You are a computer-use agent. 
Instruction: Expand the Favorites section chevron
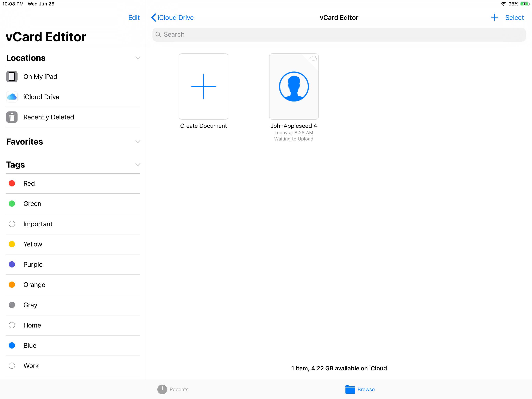pyautogui.click(x=138, y=142)
